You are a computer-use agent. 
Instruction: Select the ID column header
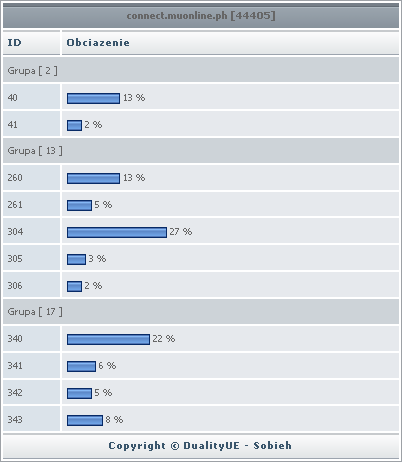point(32,43)
